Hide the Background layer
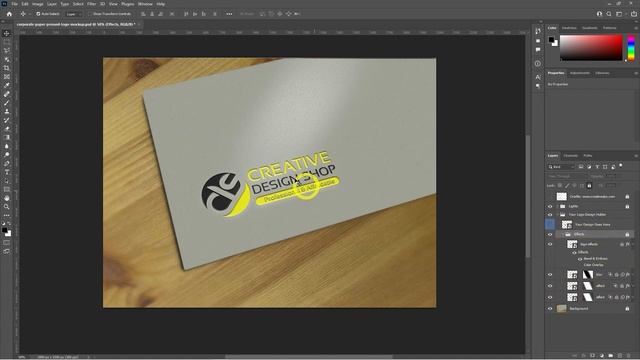This screenshot has width=640, height=360. [x=550, y=309]
